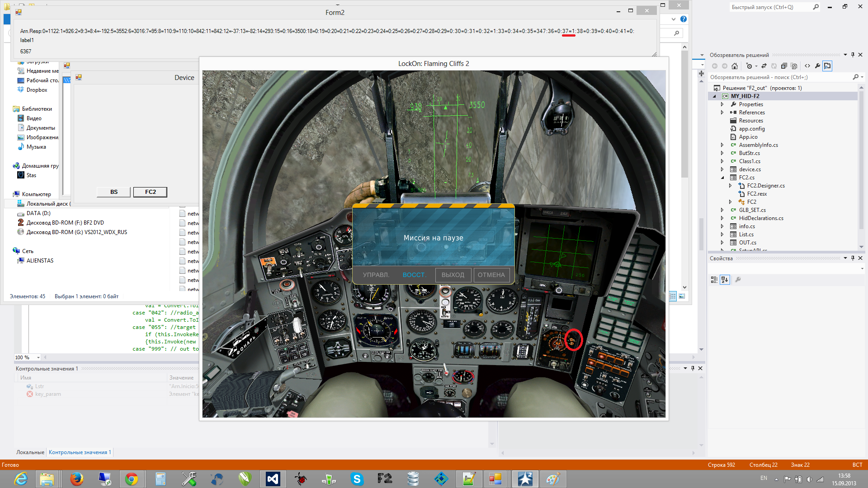This screenshot has height=488, width=868.
Task: Select HidDeclarations.cs in Solution Explorer
Action: pyautogui.click(x=761, y=218)
